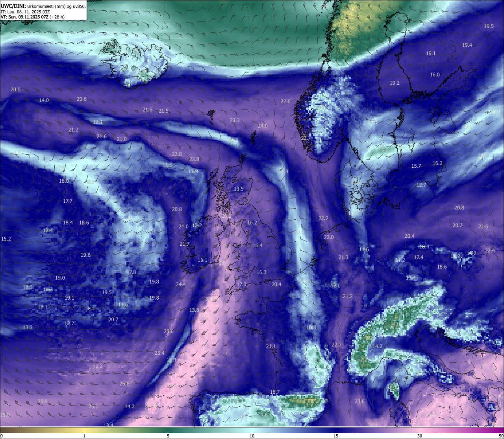Select the 21.1 value label
This screenshot has height=439, width=504.
271,346
